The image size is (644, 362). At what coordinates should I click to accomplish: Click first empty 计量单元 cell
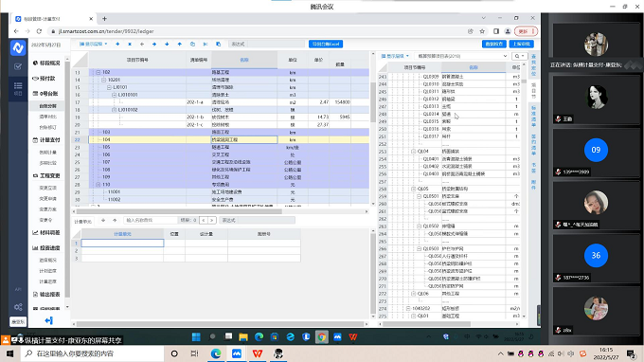tap(122, 243)
